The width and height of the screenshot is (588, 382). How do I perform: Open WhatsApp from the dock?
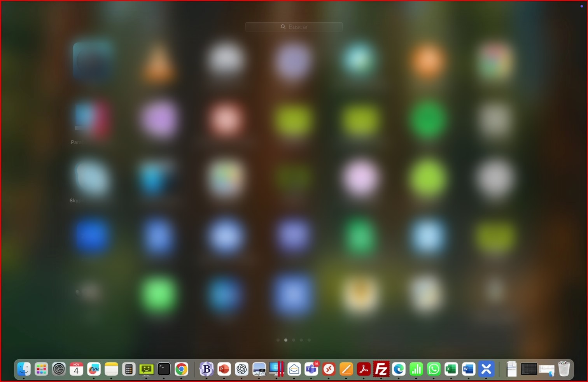434,369
